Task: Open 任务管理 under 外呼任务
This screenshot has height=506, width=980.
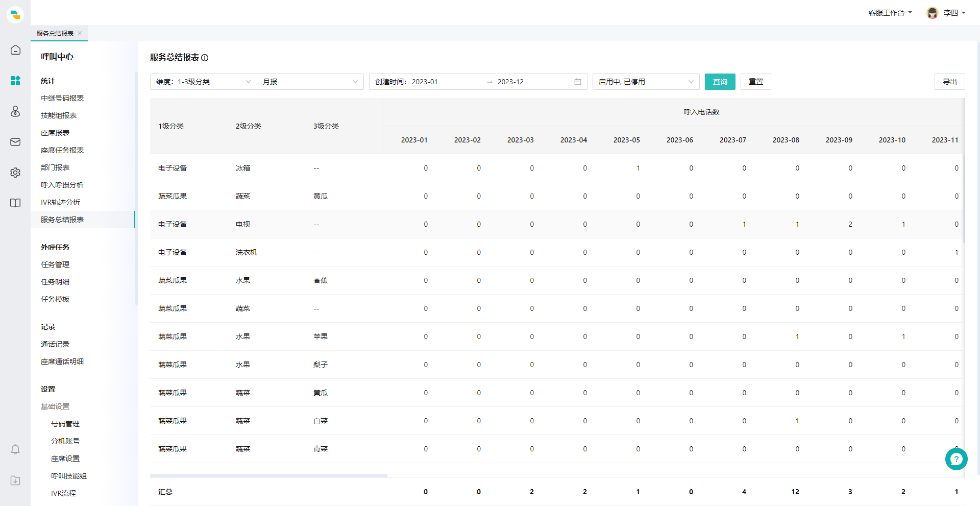Action: coord(55,264)
